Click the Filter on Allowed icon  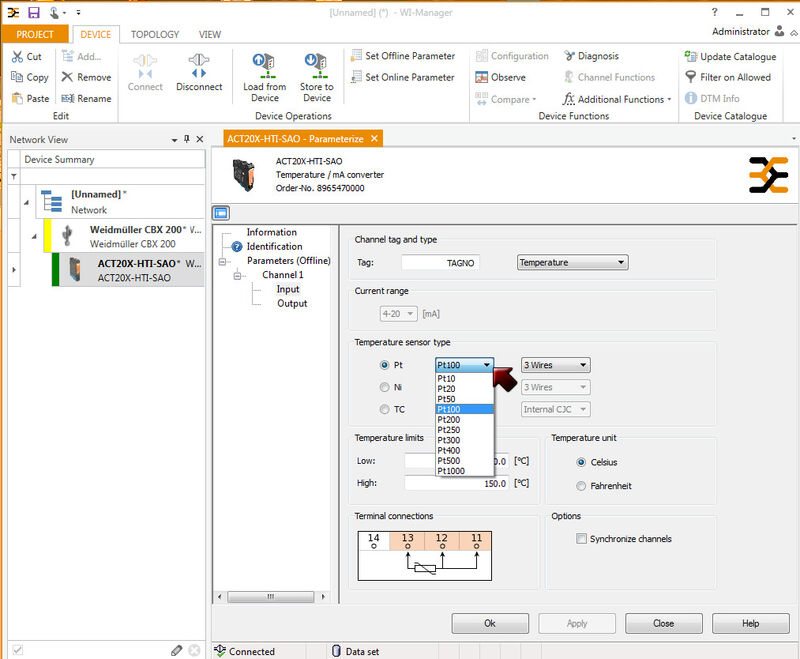click(x=691, y=77)
